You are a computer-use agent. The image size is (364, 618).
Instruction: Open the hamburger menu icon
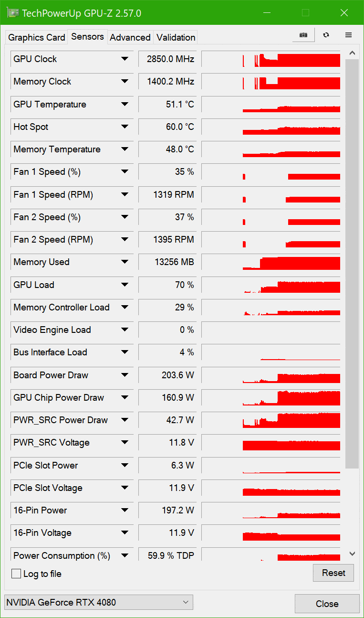point(349,35)
